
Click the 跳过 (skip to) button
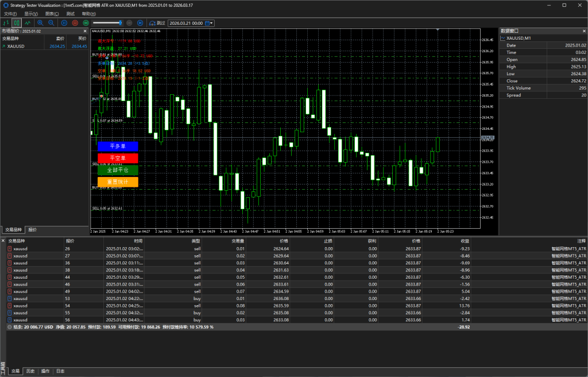[x=157, y=23]
